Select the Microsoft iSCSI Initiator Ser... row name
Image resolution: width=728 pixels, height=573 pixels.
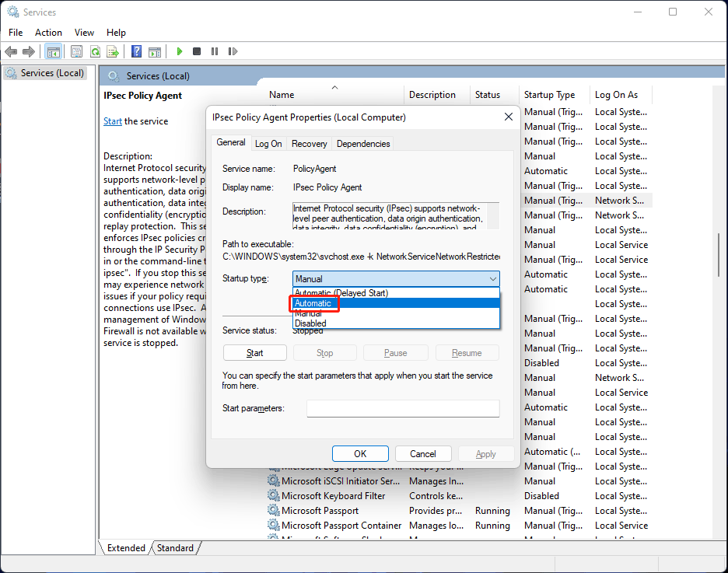coord(341,481)
